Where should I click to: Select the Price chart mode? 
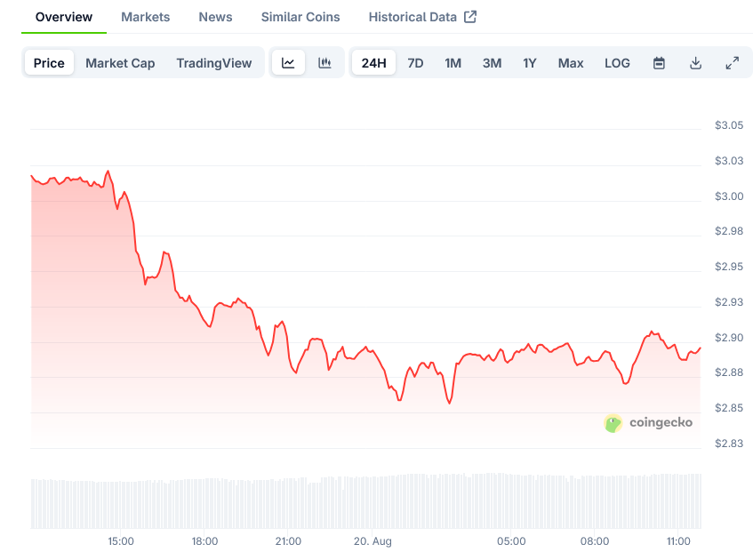49,63
